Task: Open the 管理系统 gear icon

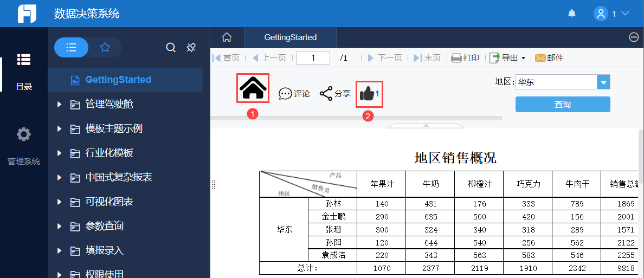Action: click(23, 134)
